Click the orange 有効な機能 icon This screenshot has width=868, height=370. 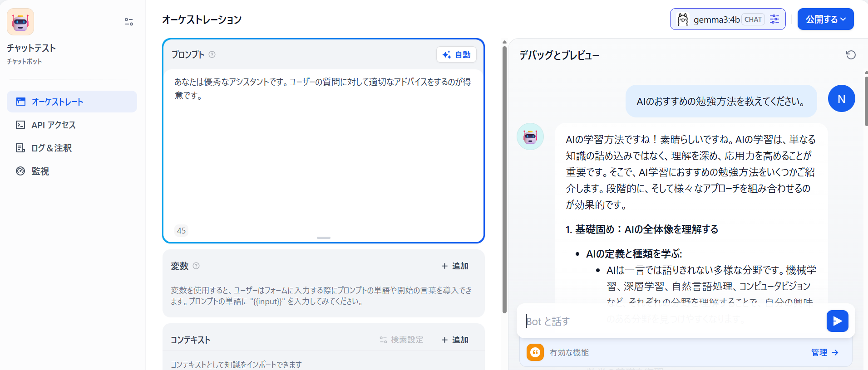pyautogui.click(x=535, y=352)
